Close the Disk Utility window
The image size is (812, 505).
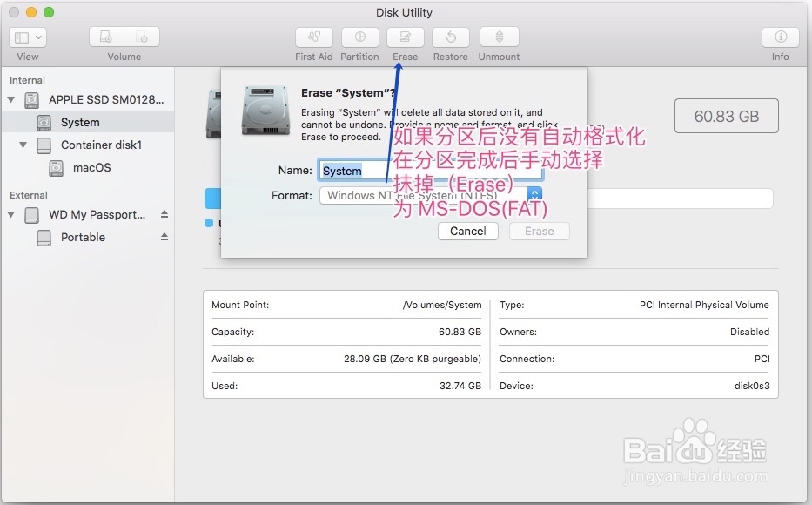[14, 12]
